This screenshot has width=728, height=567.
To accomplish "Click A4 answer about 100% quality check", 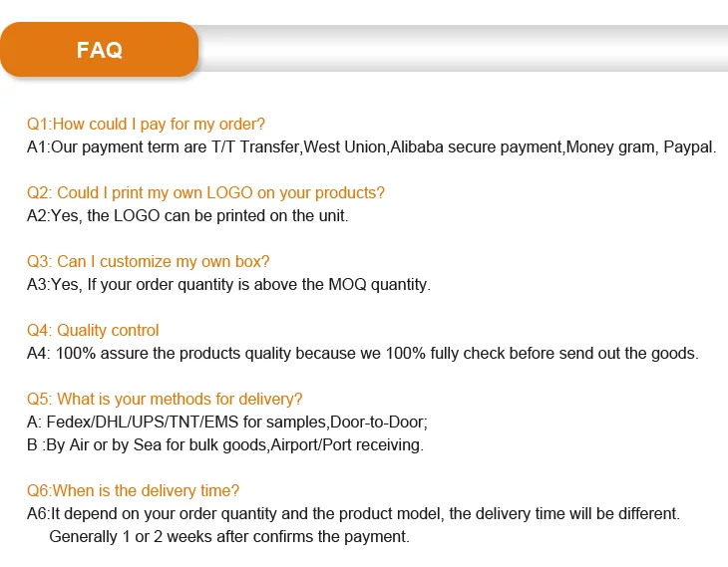I will [362, 353].
